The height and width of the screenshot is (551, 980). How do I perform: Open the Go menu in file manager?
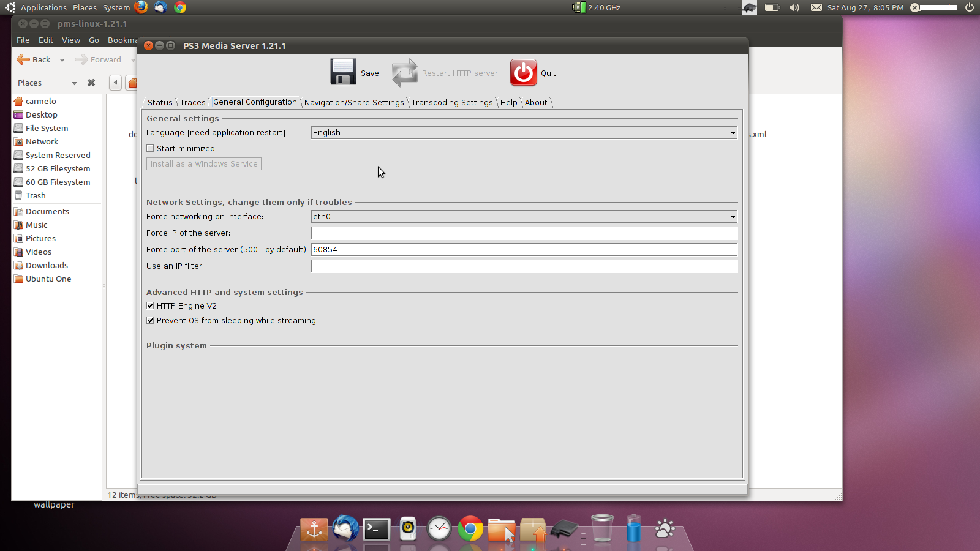94,40
